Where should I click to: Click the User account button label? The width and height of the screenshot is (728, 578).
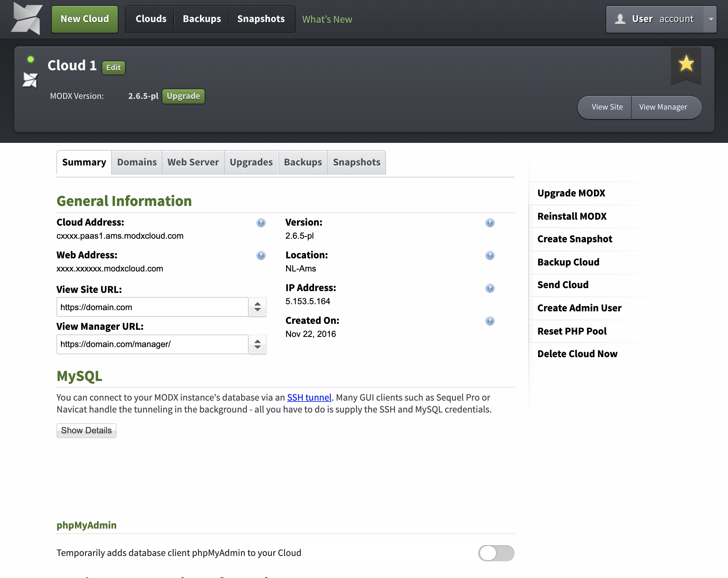[663, 19]
